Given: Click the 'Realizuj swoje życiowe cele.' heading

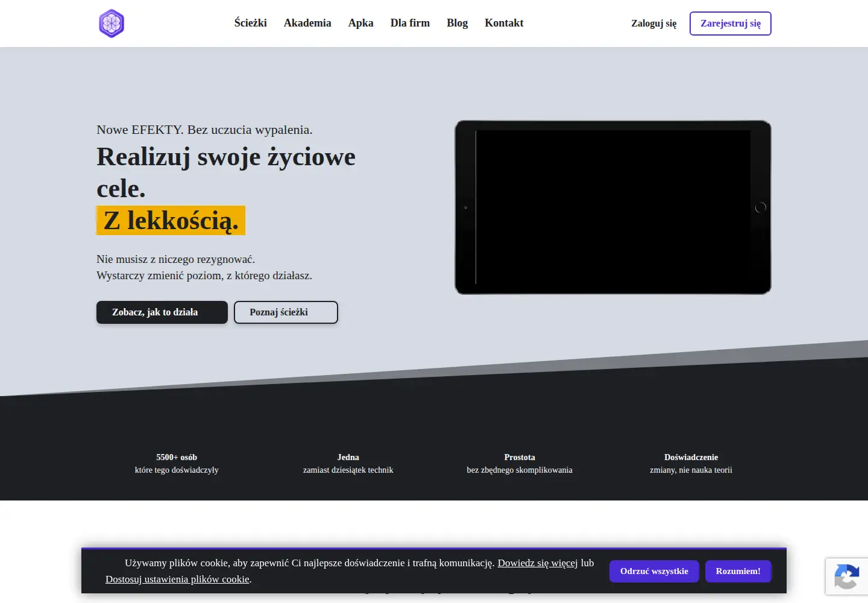Looking at the screenshot, I should tap(226, 172).
